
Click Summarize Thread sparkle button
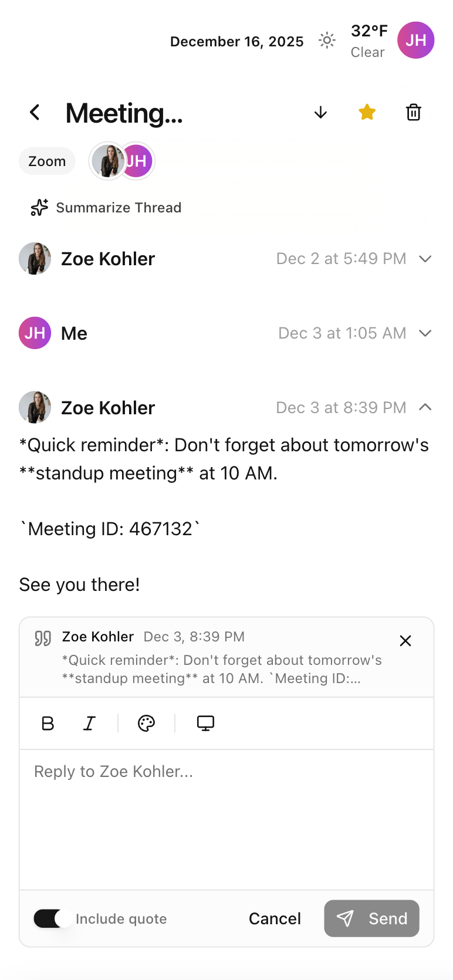[x=106, y=208]
